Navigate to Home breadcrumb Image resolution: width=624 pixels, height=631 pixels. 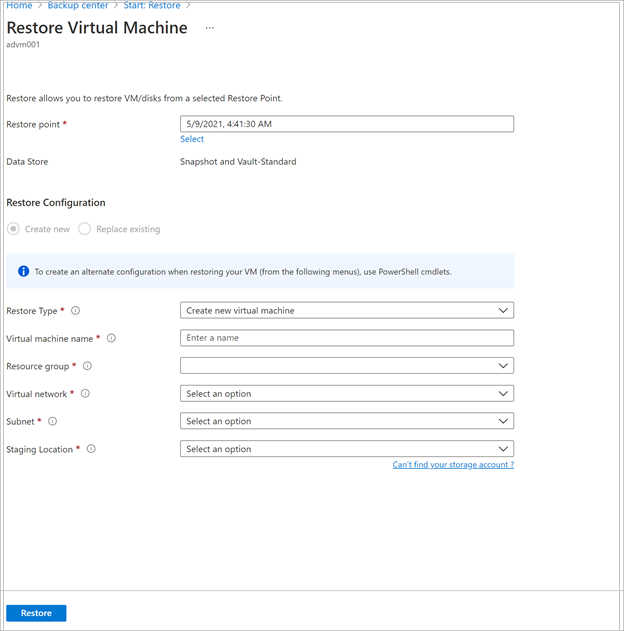pyautogui.click(x=19, y=6)
